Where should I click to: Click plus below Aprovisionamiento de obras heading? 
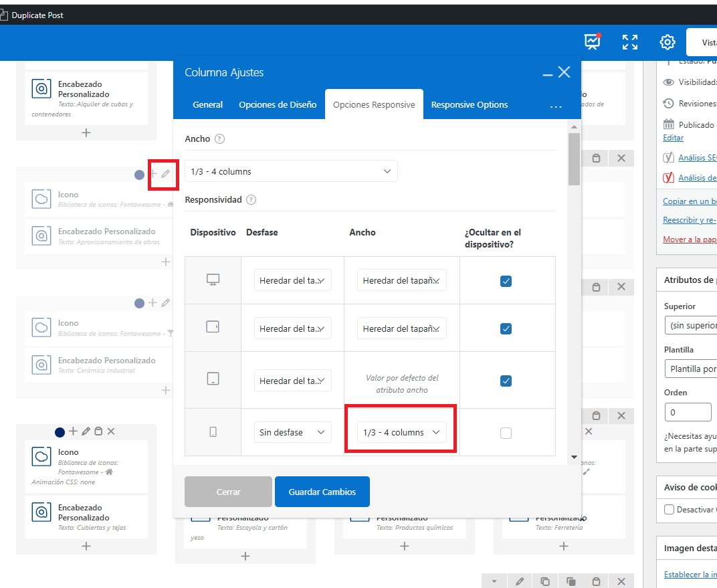pos(165,262)
